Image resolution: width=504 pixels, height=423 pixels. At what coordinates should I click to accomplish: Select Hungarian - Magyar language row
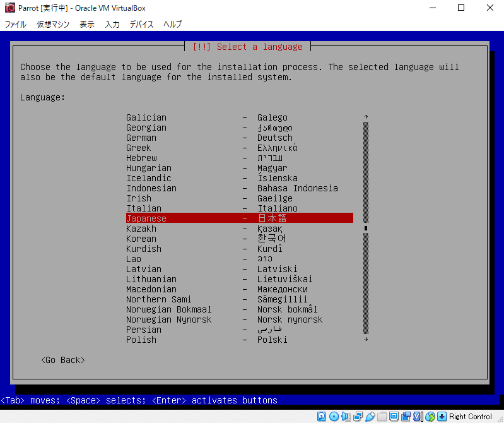tap(240, 168)
